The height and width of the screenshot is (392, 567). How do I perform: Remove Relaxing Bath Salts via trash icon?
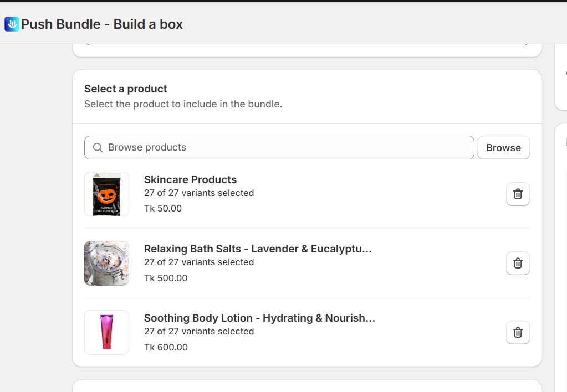point(517,263)
